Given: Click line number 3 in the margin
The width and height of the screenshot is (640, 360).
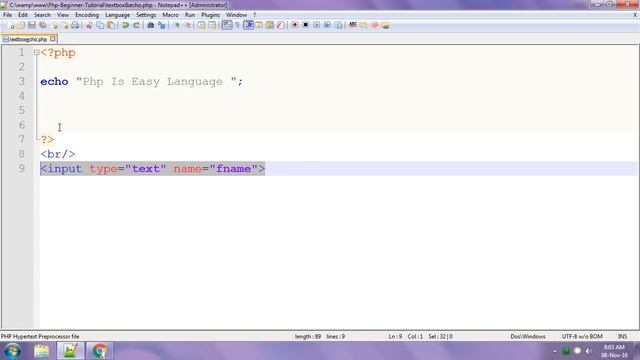Looking at the screenshot, I should tap(22, 81).
